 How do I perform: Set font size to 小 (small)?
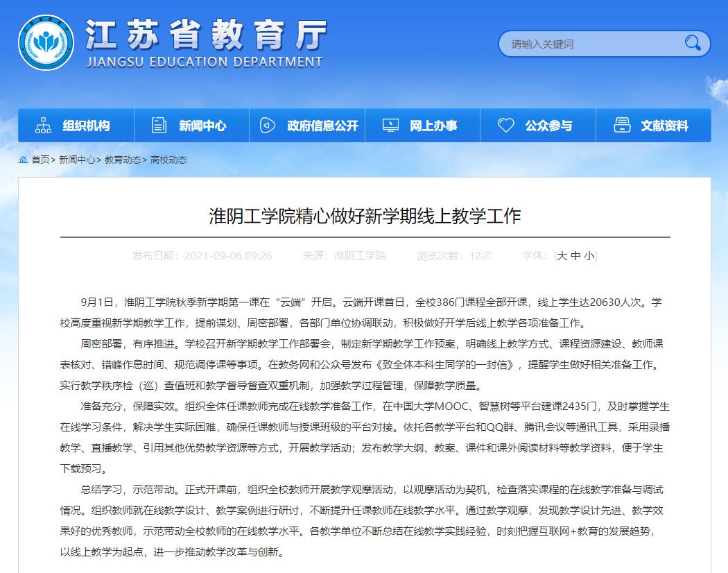coord(589,256)
